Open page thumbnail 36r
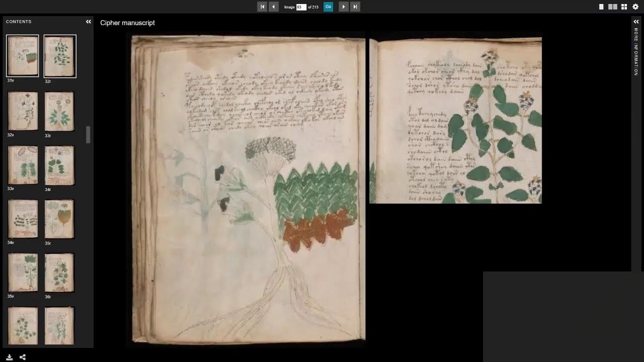644x362 pixels. pyautogui.click(x=59, y=273)
